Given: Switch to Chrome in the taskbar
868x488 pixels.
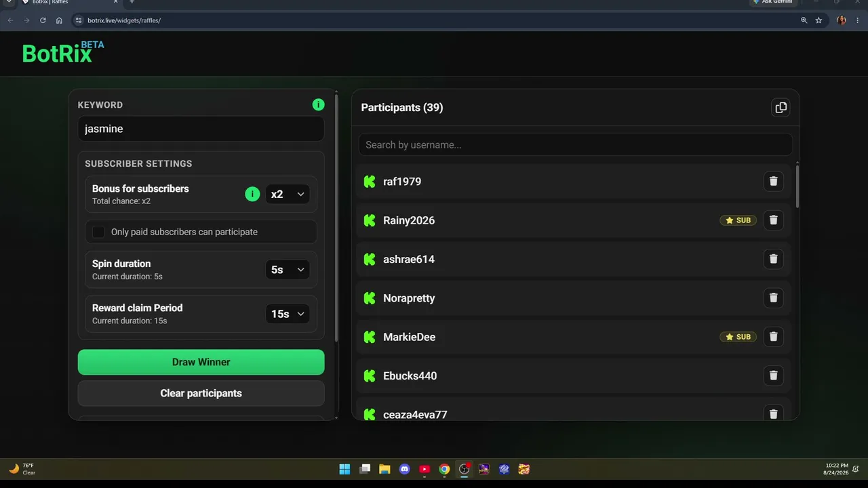Looking at the screenshot, I should point(444,469).
